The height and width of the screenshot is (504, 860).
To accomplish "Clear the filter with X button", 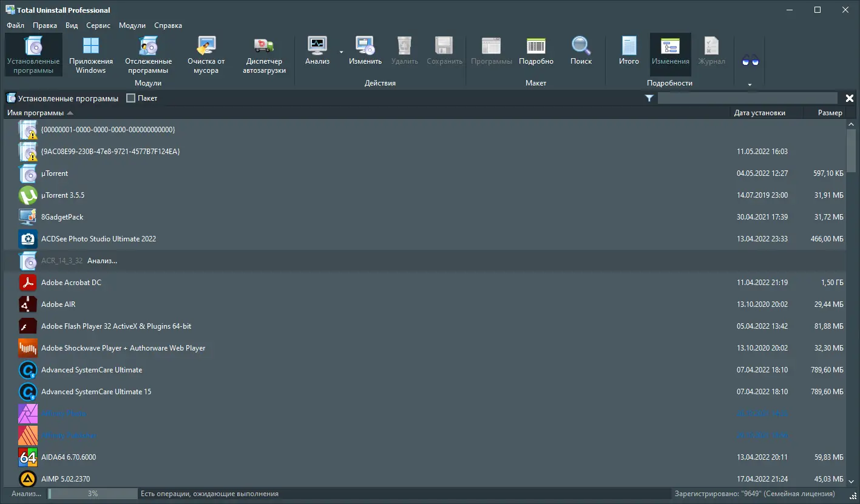I will tap(849, 98).
